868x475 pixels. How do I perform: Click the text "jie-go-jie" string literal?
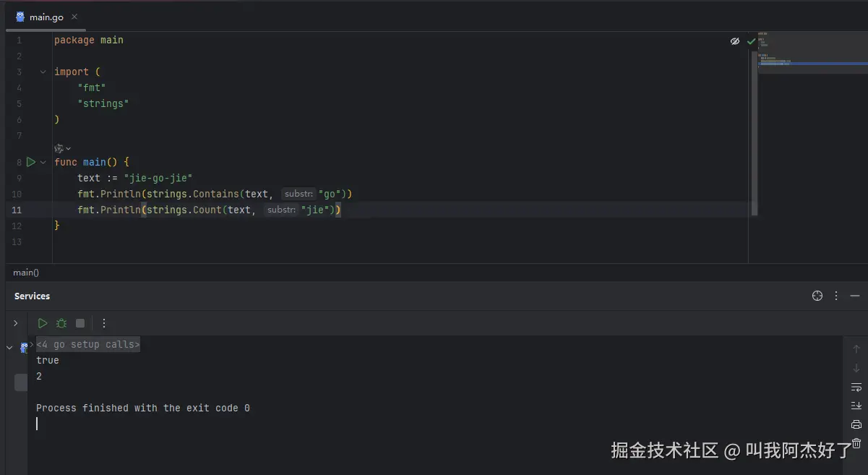coord(158,178)
